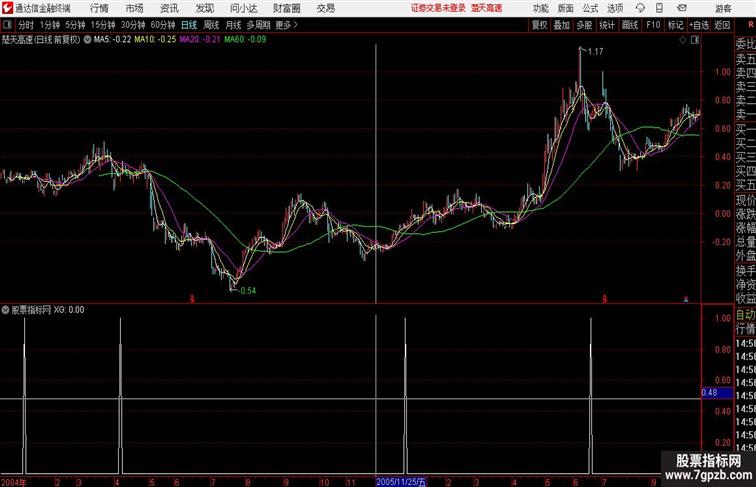The image size is (756, 487).
Task: Expand the 更多 > period options
Action: 287,25
